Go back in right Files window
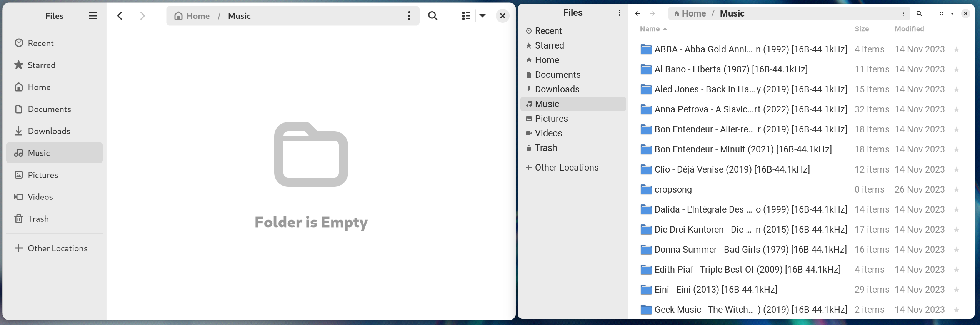The height and width of the screenshot is (325, 980). point(637,13)
